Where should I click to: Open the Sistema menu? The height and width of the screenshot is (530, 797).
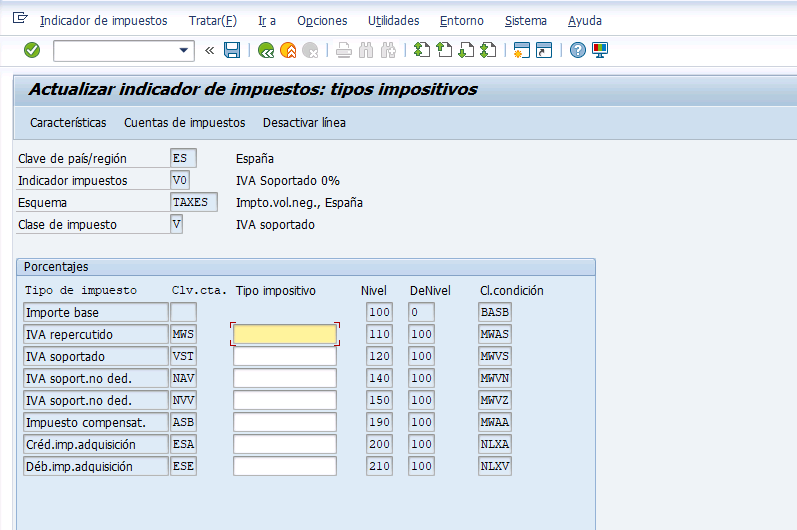pos(526,21)
